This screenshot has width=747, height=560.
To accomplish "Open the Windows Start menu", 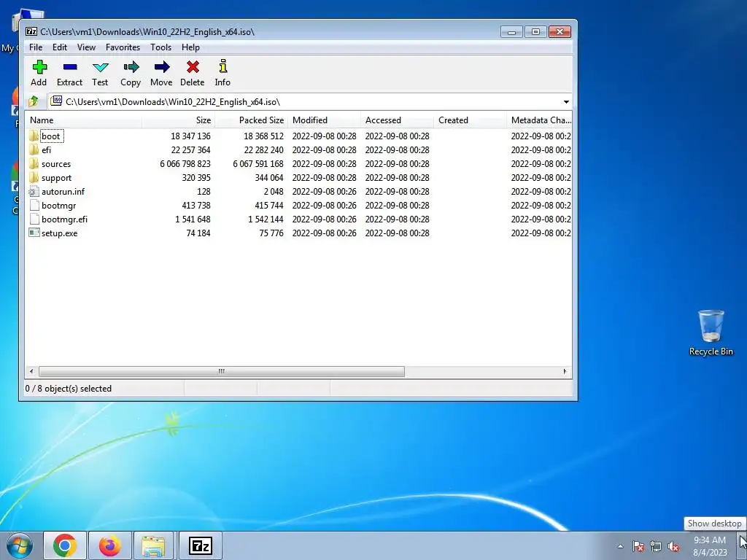I will (20, 546).
